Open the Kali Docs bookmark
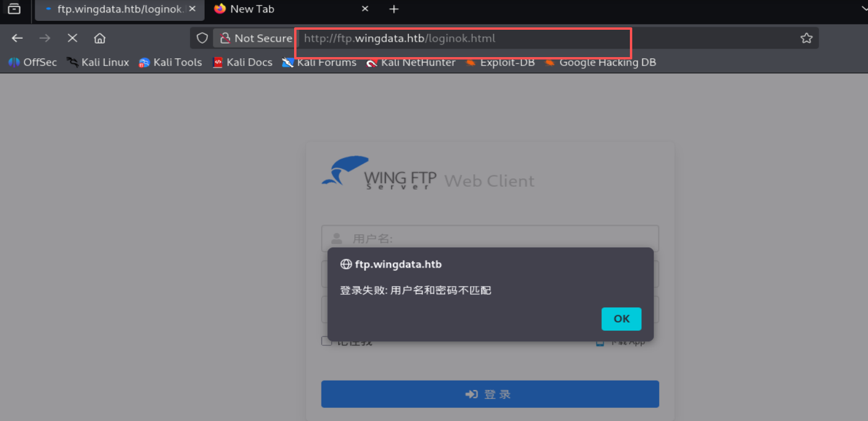 point(242,62)
